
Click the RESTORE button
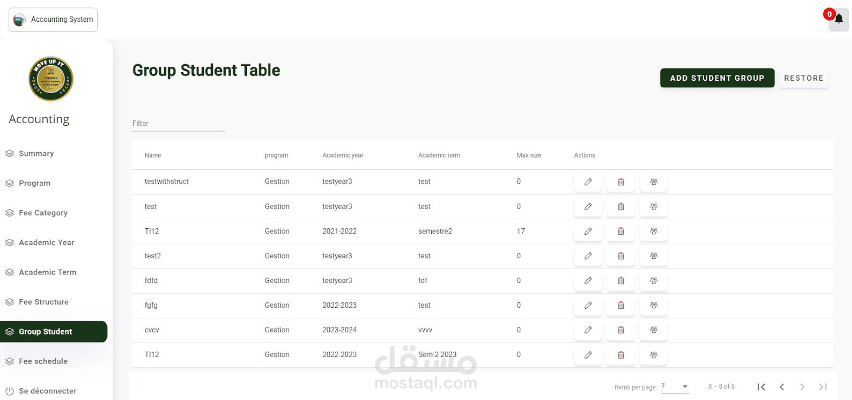pos(804,78)
